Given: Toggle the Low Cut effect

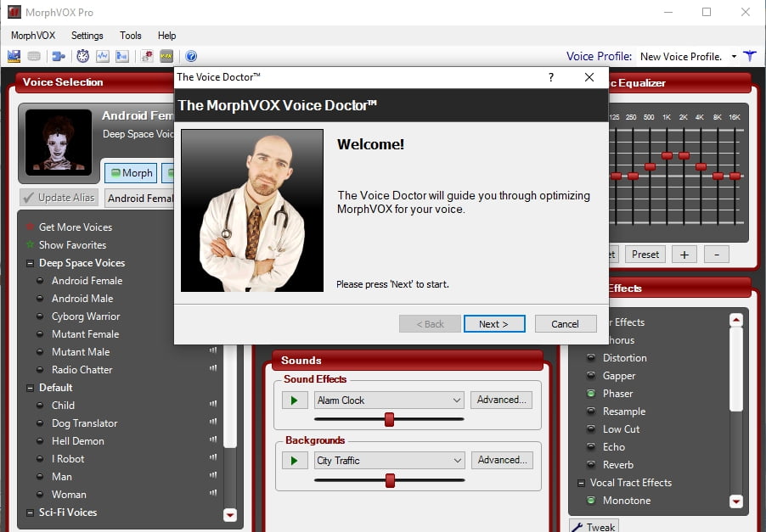Looking at the screenshot, I should click(x=591, y=429).
